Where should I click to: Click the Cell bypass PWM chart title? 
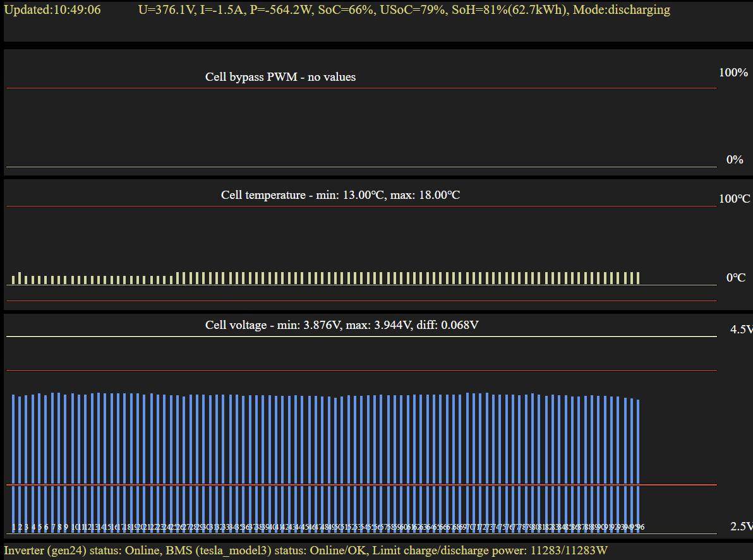point(280,77)
